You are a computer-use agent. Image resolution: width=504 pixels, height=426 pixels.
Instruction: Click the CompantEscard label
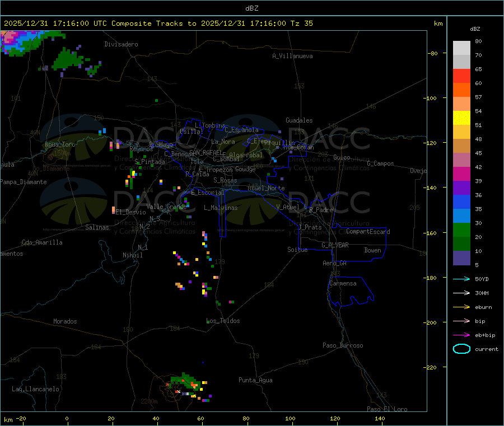tap(368, 232)
